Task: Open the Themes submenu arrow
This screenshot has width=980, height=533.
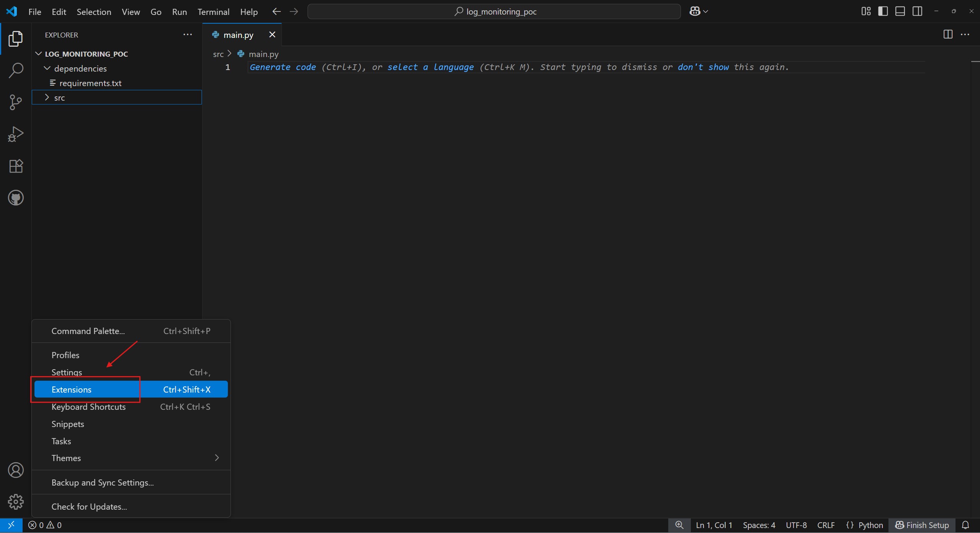Action: [217, 458]
